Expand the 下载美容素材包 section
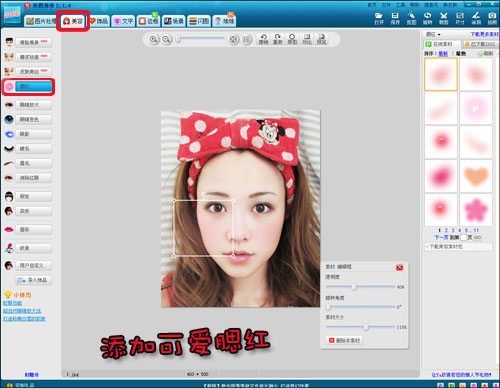500x388 pixels. point(458,247)
